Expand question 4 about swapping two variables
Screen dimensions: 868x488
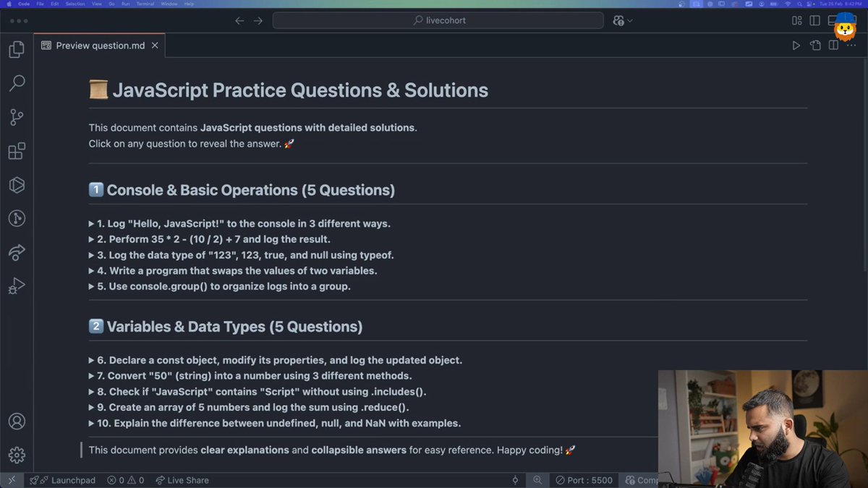click(233, 271)
